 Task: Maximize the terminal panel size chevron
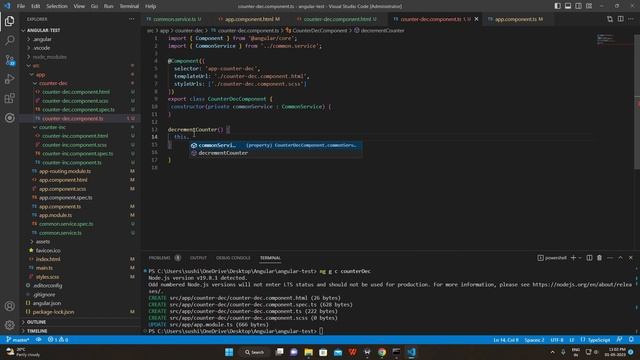coord(620,258)
